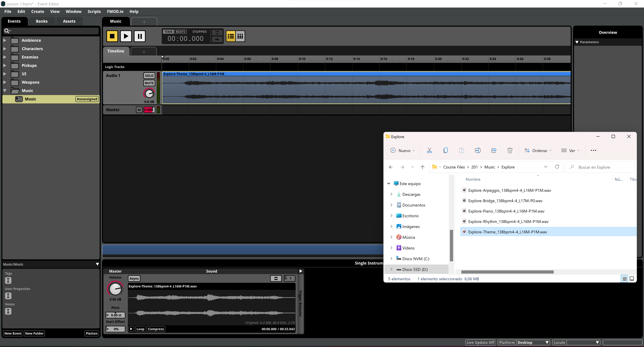
Task: Mute the Audio 1 track
Action: (x=149, y=83)
